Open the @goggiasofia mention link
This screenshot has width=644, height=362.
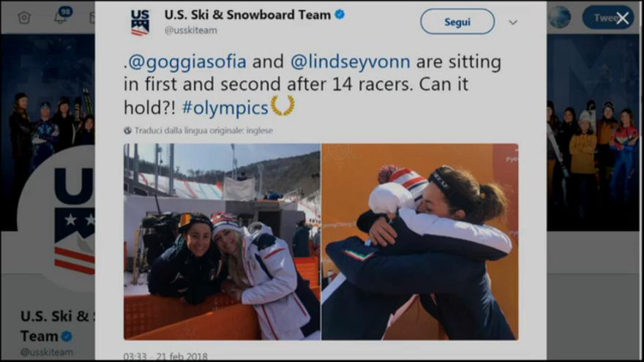187,62
